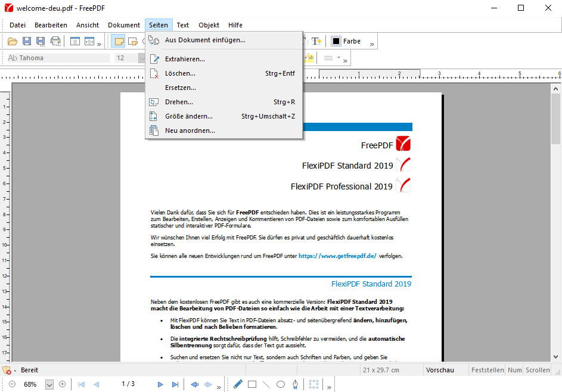Go to the next page arrow
Viewport: 562px width, 392px height.
[160, 384]
